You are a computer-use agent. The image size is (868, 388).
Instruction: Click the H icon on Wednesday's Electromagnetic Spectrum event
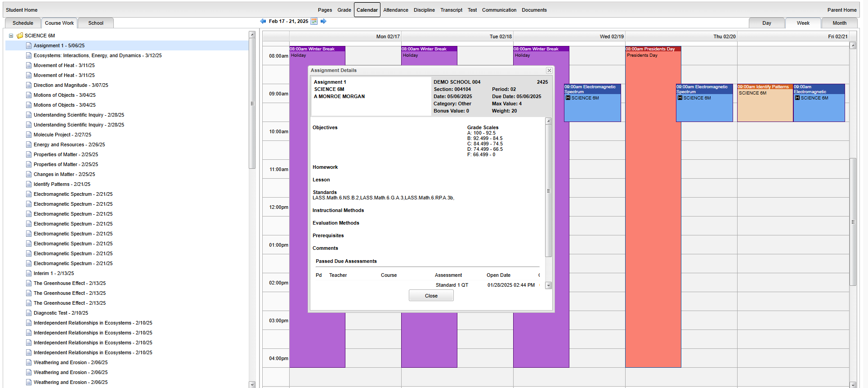click(568, 98)
